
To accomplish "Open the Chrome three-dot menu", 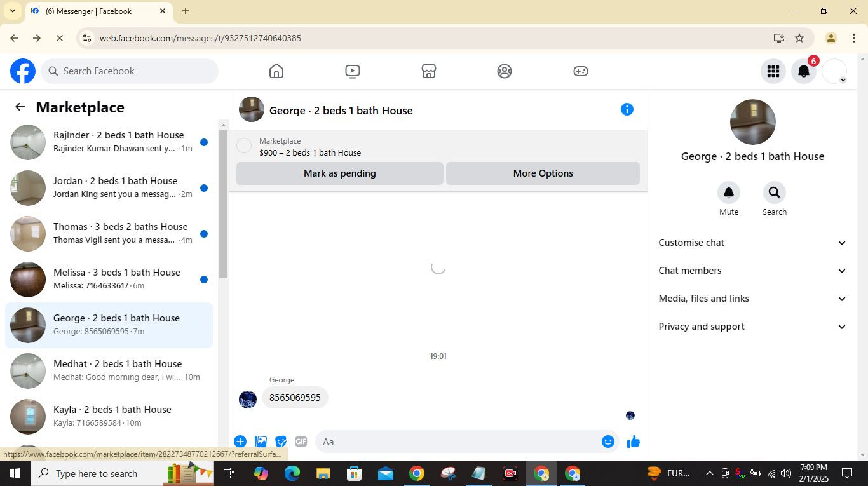I will (853, 38).
